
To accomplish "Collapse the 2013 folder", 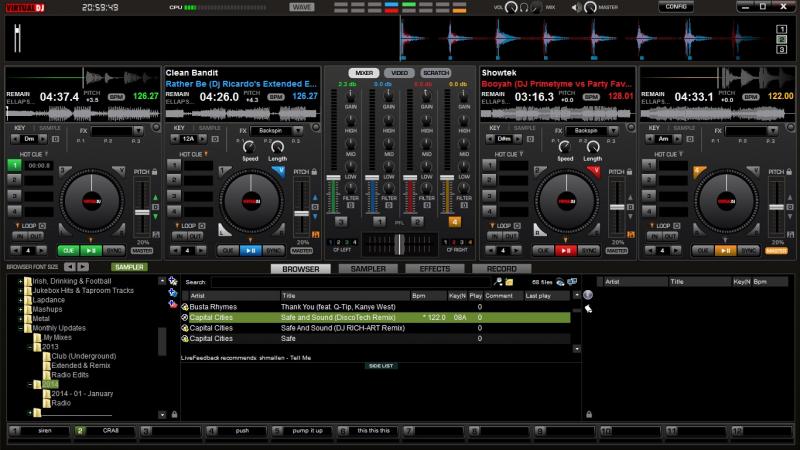I will (x=30, y=347).
